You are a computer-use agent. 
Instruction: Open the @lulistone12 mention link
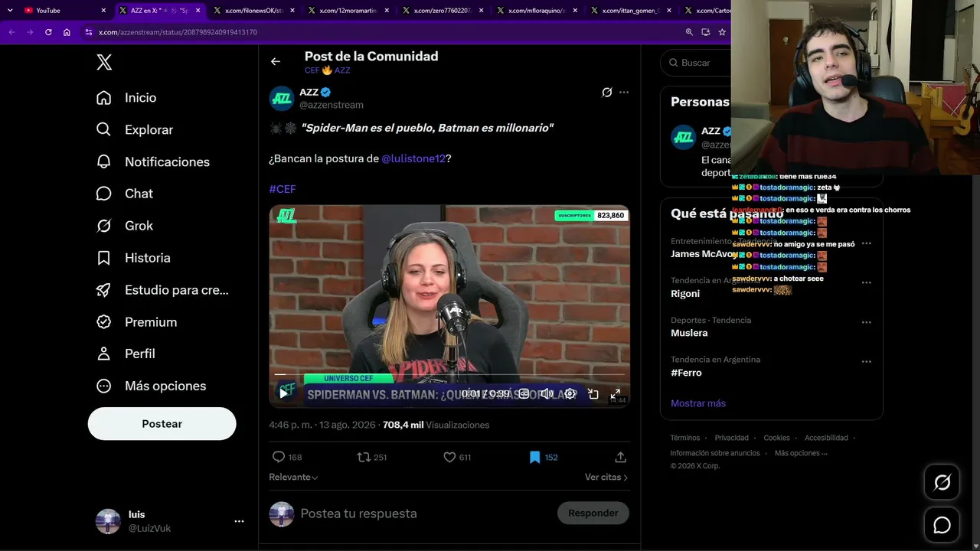click(x=413, y=158)
